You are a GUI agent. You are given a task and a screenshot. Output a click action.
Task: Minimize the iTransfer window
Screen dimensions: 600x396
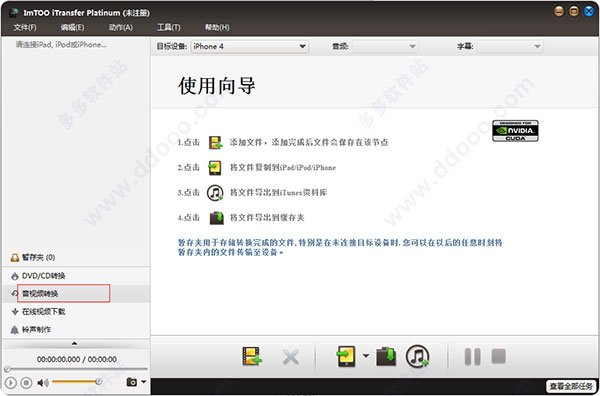559,11
